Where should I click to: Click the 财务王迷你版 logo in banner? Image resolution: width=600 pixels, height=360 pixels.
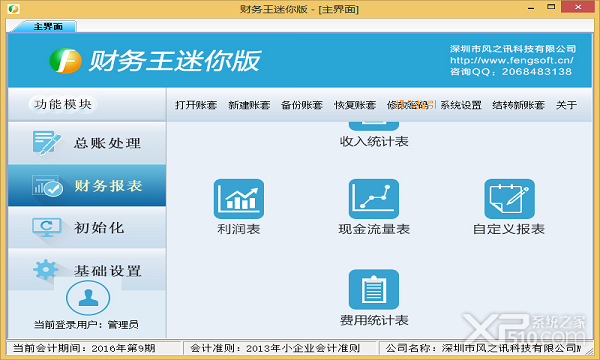155,60
